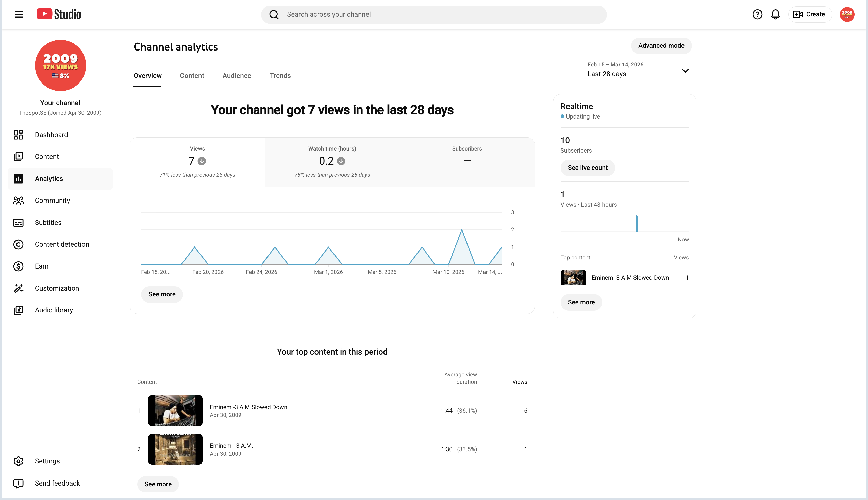Click the Dashboard sidebar icon
The width and height of the screenshot is (868, 500).
click(18, 135)
